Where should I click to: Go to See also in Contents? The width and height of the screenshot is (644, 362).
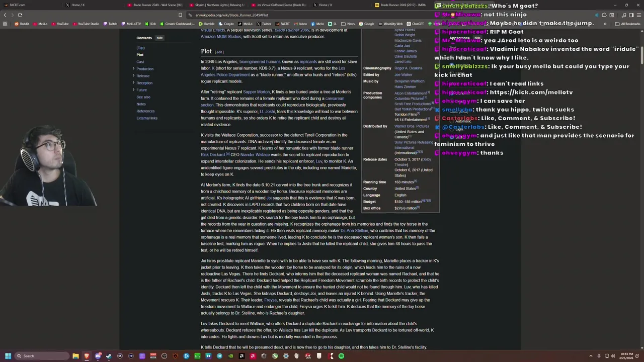point(143,97)
